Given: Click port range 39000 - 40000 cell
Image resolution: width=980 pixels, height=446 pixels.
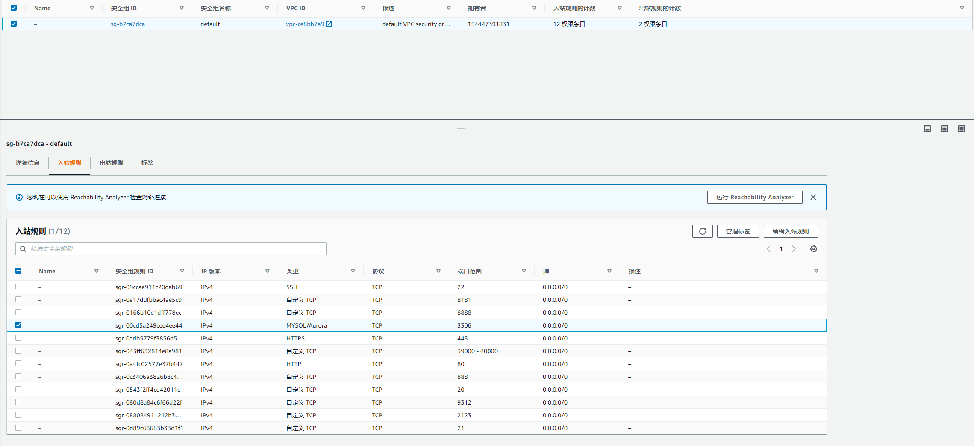Looking at the screenshot, I should 478,351.
